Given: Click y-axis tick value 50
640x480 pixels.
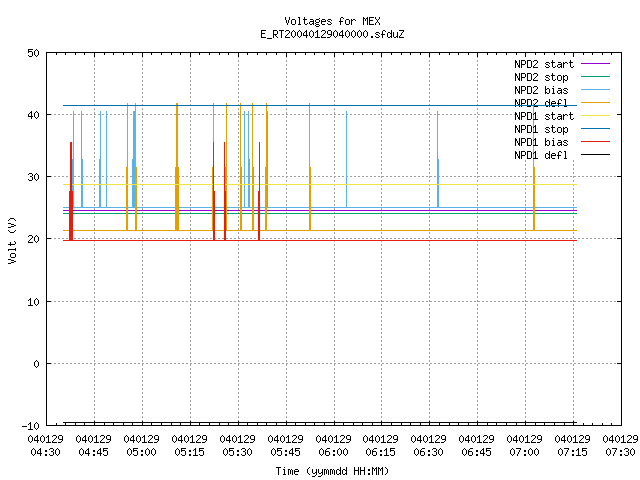Looking at the screenshot, I should click(33, 53).
